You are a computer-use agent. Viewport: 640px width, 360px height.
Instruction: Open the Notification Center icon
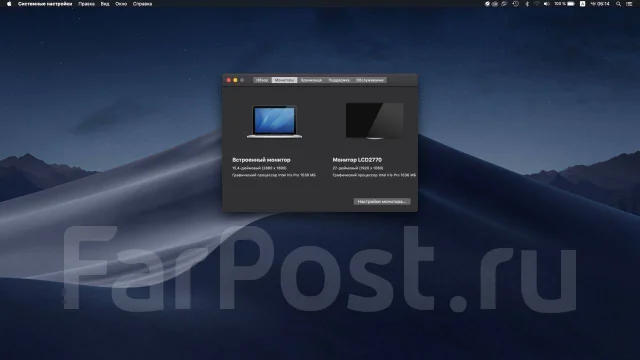[x=629, y=4]
